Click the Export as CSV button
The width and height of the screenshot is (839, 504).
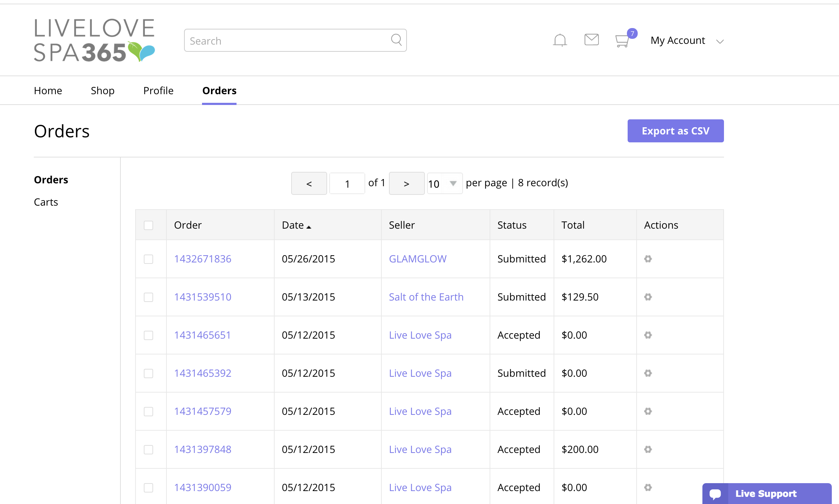point(675,131)
